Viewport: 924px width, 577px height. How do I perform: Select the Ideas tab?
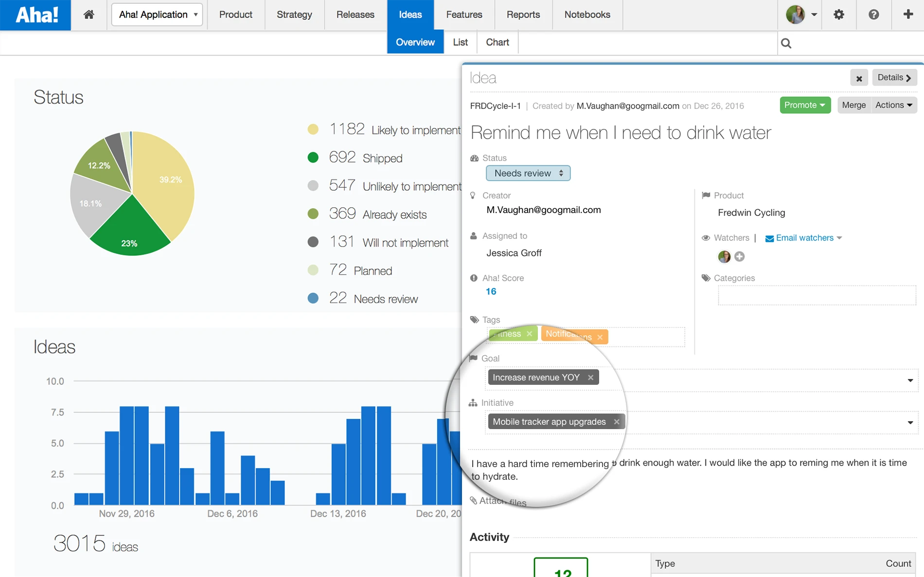point(410,15)
